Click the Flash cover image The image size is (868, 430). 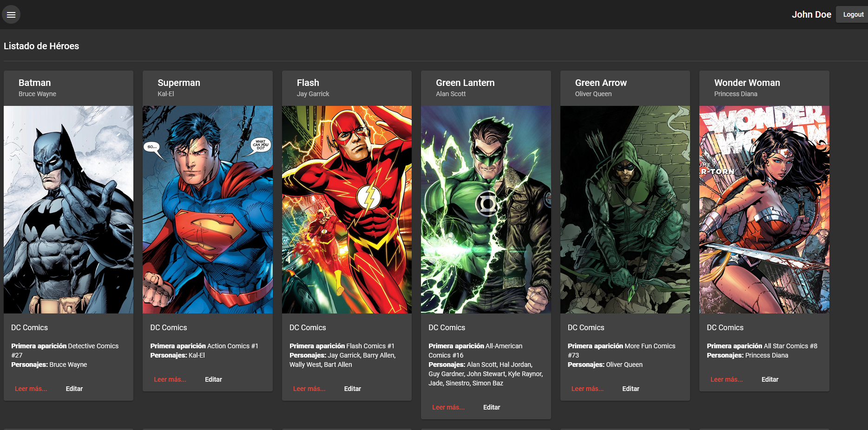[x=347, y=209]
